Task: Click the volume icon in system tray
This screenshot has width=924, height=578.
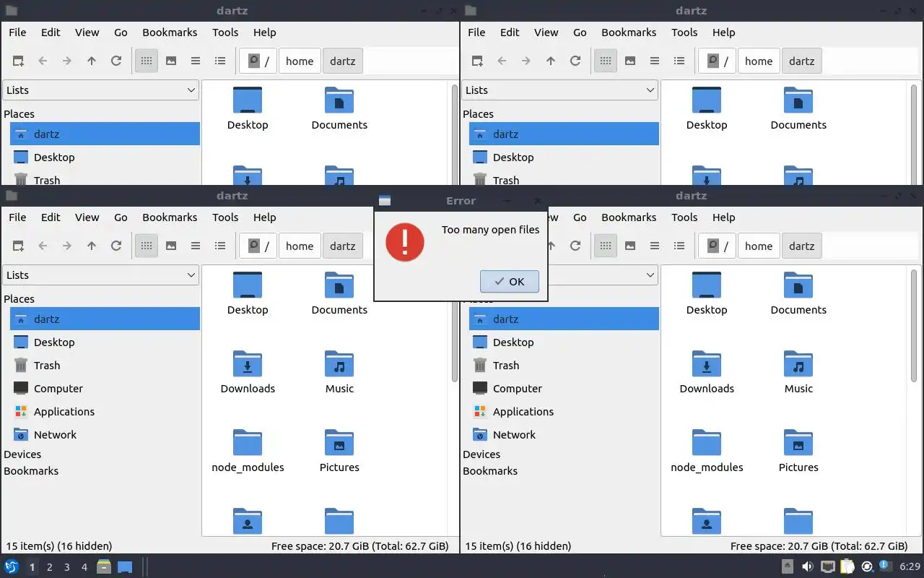Action: (x=808, y=567)
